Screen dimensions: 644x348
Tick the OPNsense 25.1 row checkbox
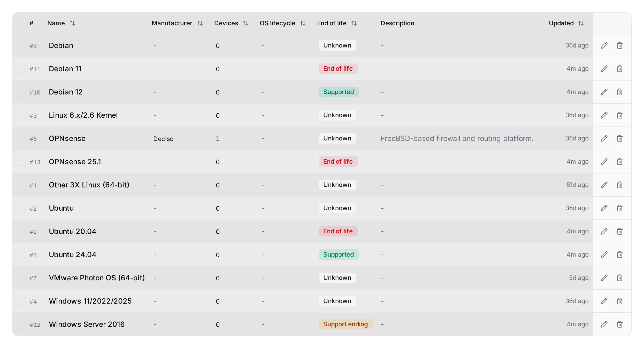tap(21, 162)
